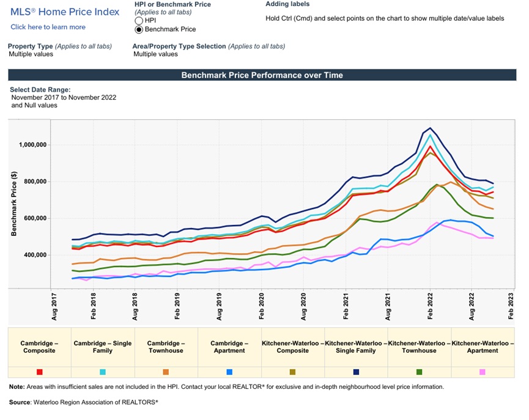This screenshot has height=420, width=529.
Task: Click the Benchmark Price Performance over Time header
Action: [262, 75]
